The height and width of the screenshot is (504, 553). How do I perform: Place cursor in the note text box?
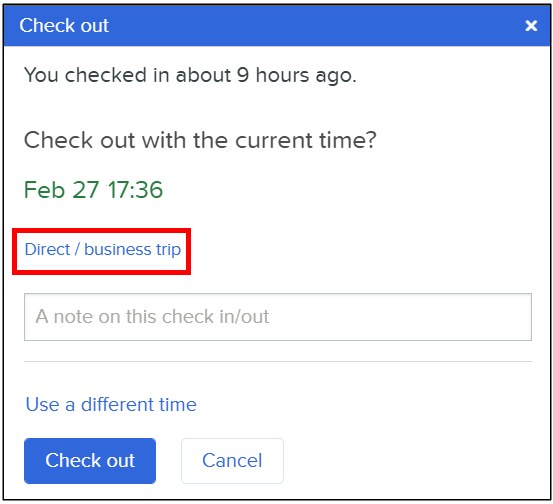(278, 317)
